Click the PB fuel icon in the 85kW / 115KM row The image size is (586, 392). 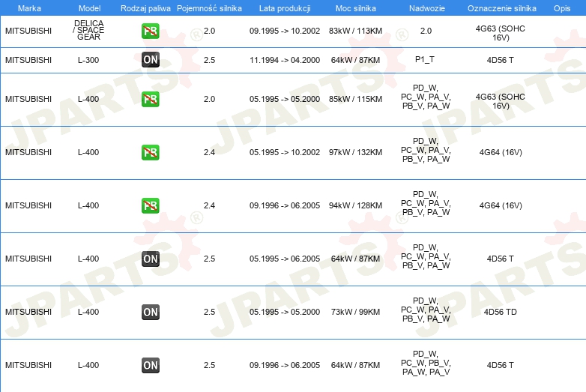150,99
